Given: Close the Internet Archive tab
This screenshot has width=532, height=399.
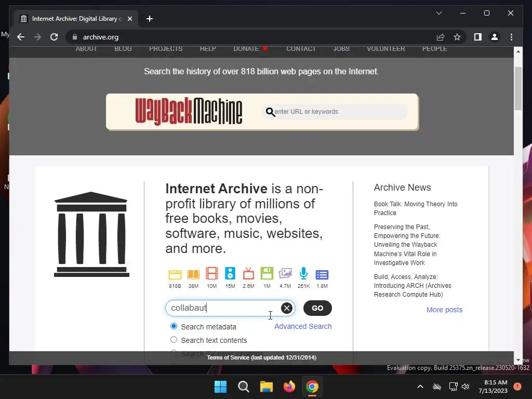Looking at the screenshot, I should [x=129, y=19].
